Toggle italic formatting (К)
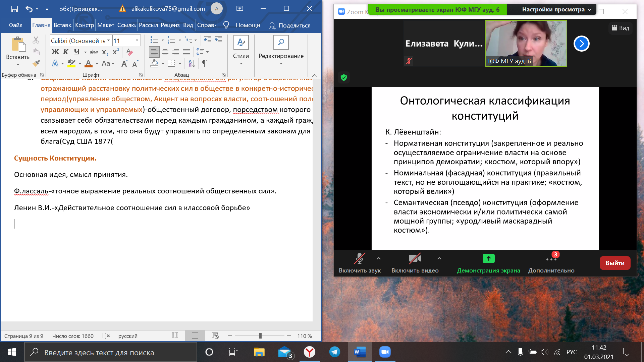 66,52
